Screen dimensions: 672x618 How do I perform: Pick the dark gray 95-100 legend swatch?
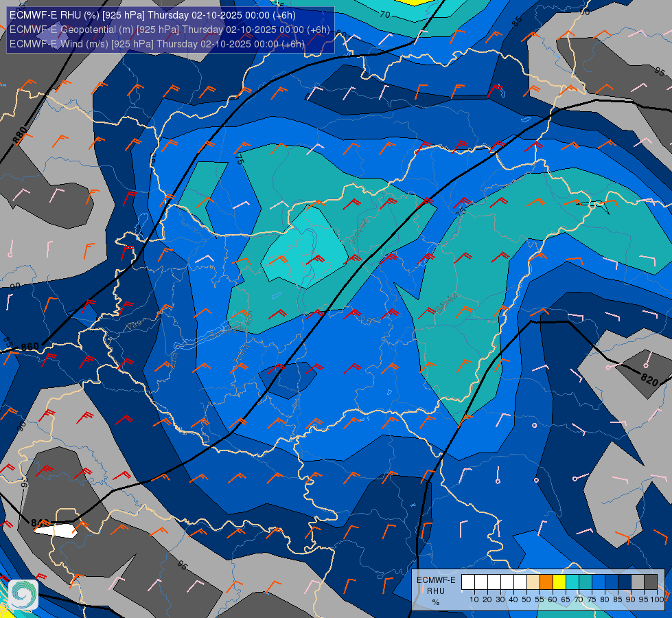pyautogui.click(x=651, y=582)
